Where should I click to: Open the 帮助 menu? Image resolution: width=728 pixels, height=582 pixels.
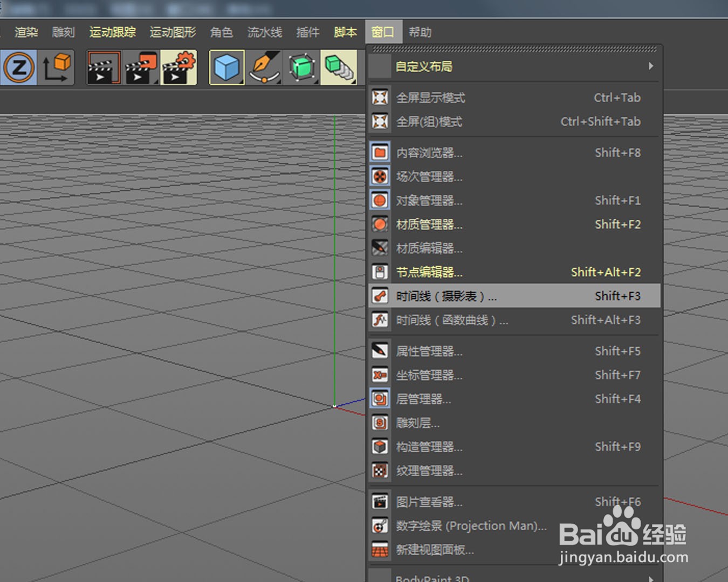point(421,32)
